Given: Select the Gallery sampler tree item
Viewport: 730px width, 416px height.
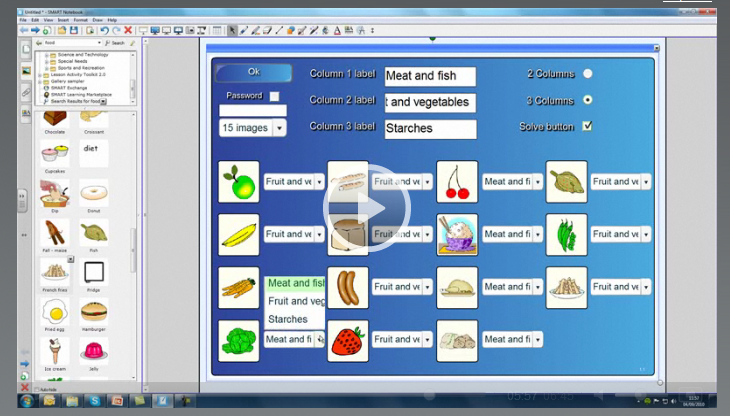Looking at the screenshot, I should click(x=67, y=81).
